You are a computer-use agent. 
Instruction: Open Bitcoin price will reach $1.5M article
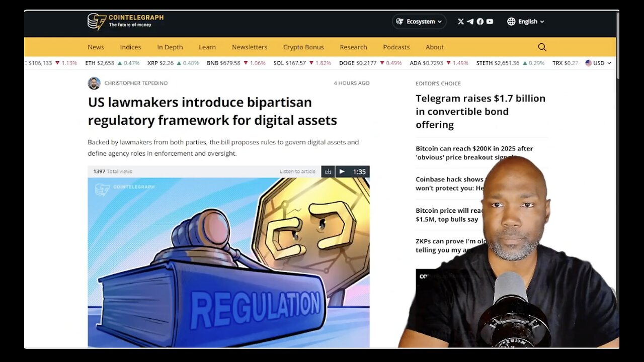point(449,215)
